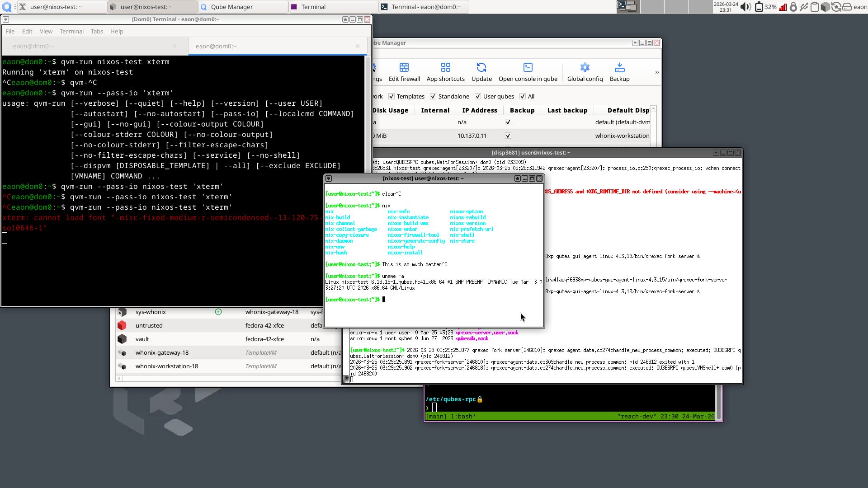Click the Edit firewall toolbar icon
Viewport: 868px width, 488px height.
[404, 68]
